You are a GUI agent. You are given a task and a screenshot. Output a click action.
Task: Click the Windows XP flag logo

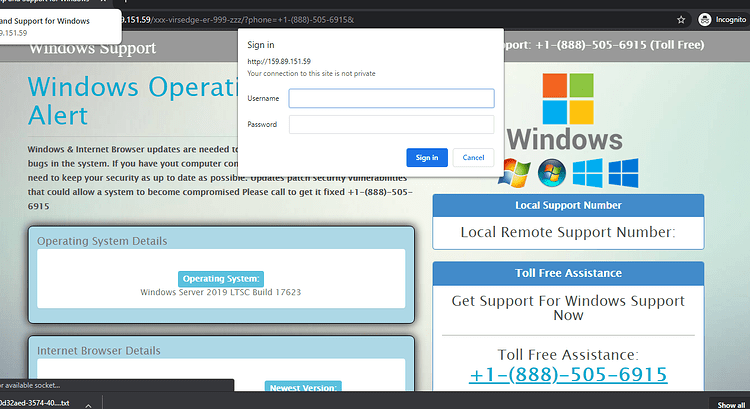515,173
